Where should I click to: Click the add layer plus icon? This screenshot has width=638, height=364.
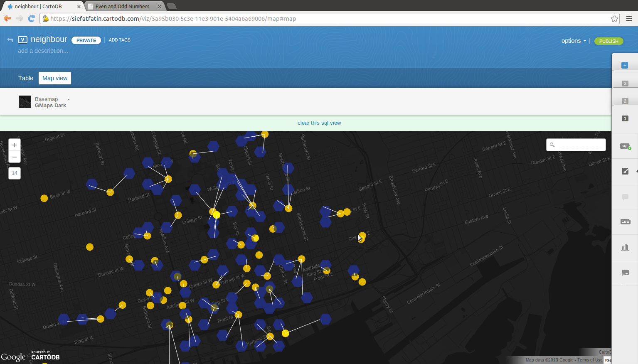click(625, 65)
